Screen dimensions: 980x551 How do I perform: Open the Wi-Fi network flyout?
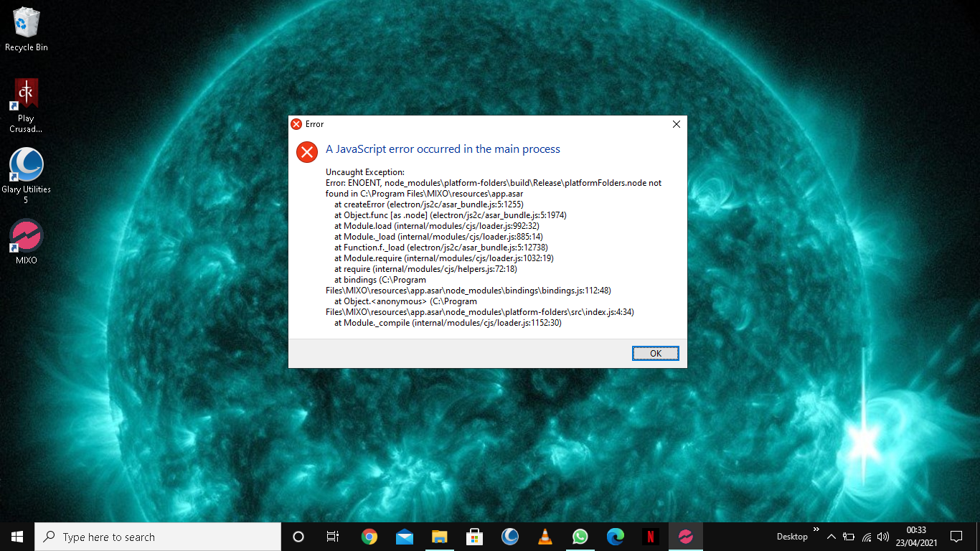point(866,537)
